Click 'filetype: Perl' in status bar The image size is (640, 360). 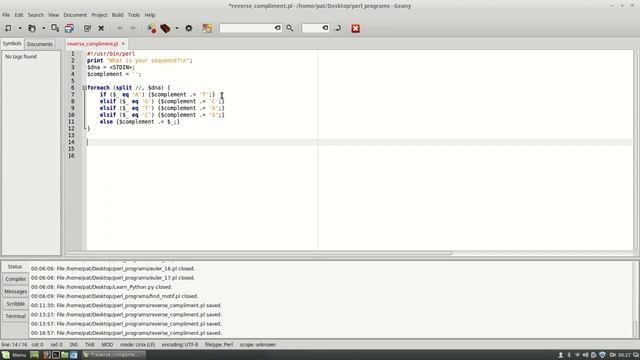pos(219,344)
